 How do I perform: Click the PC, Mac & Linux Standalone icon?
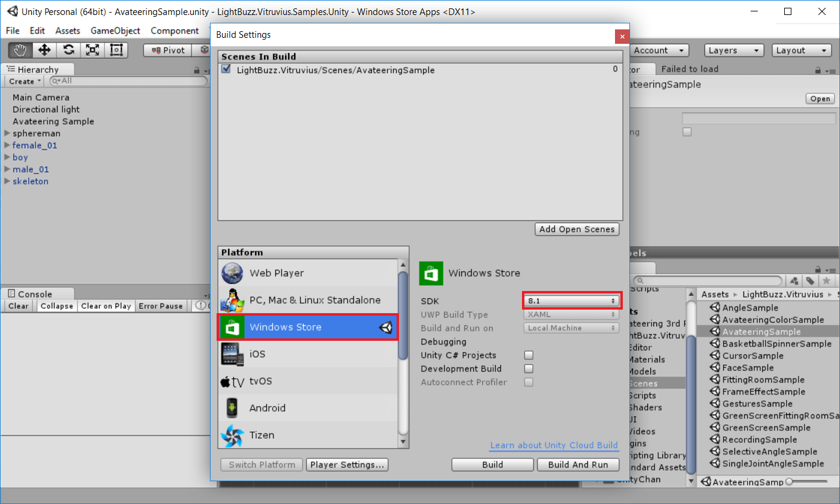point(232,300)
